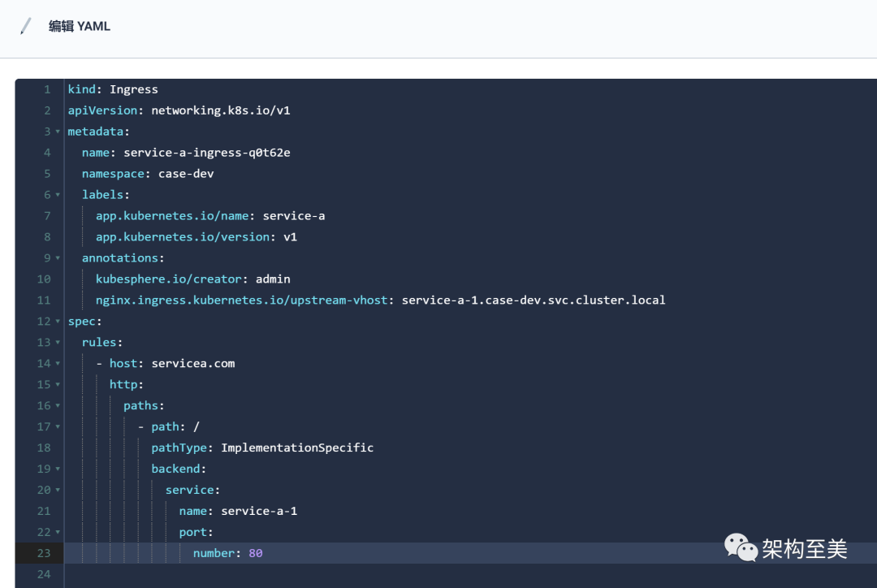Click the 'paths' key on line 16
Viewport: 877px width, 588px height.
pyautogui.click(x=141, y=405)
